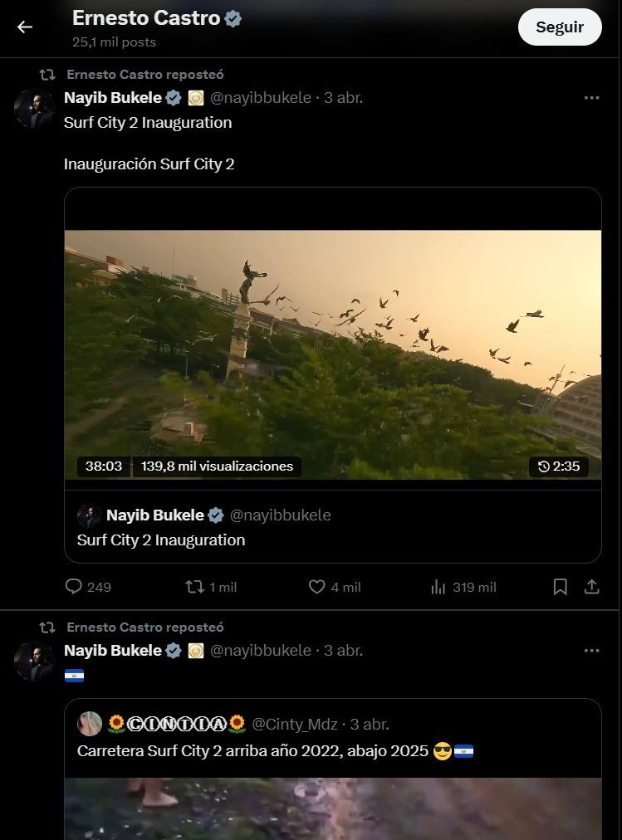Click verified badge next to Ernesto Castro
This screenshot has width=622, height=840.
[233, 18]
